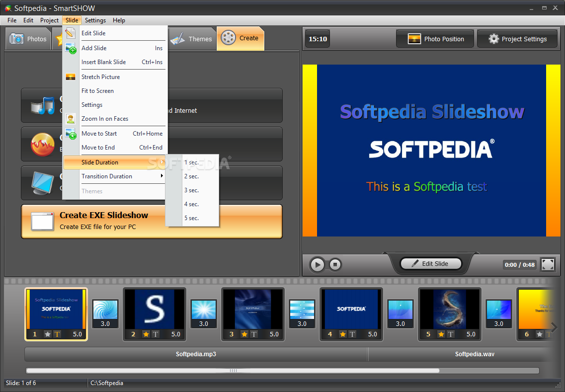Click the Photos tab camera icon
Image resolution: width=565 pixels, height=392 pixels.
point(16,39)
